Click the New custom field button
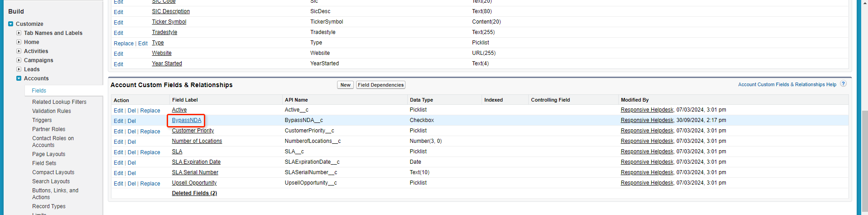 point(345,85)
